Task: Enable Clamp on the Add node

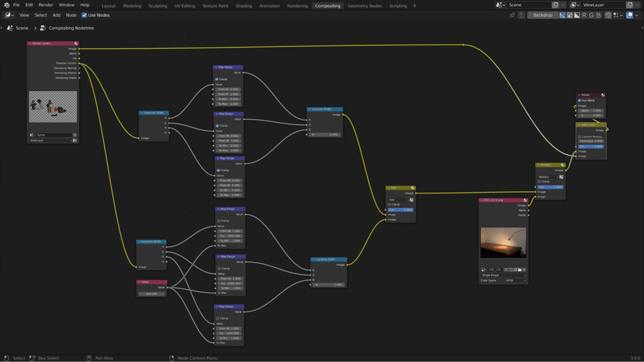Action: [x=389, y=204]
